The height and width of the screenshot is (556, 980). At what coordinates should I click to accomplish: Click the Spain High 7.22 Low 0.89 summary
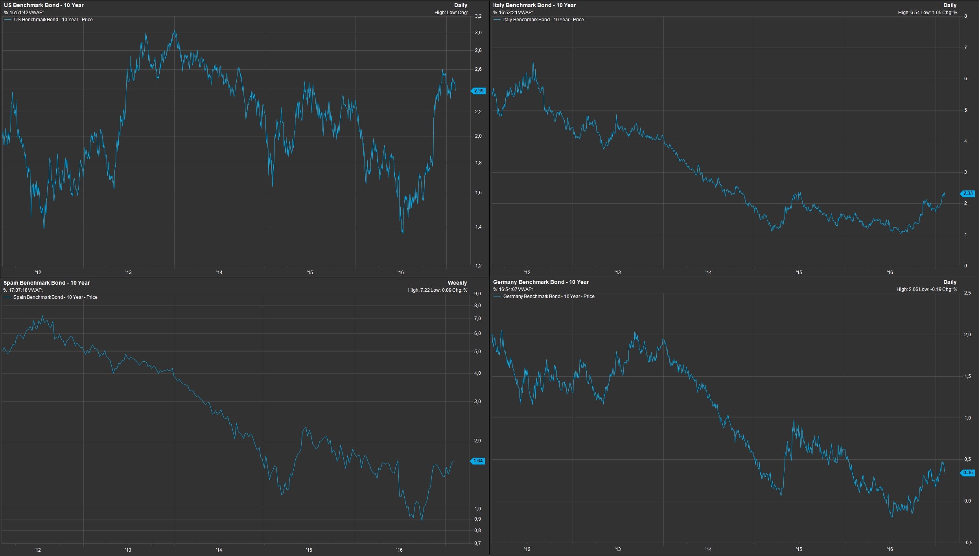[437, 290]
